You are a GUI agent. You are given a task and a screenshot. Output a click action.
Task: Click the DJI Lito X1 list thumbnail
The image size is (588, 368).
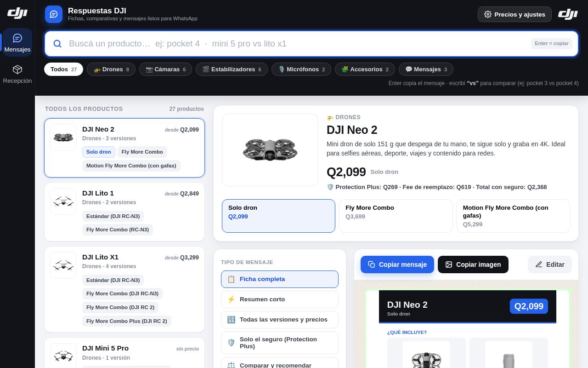pos(63,265)
